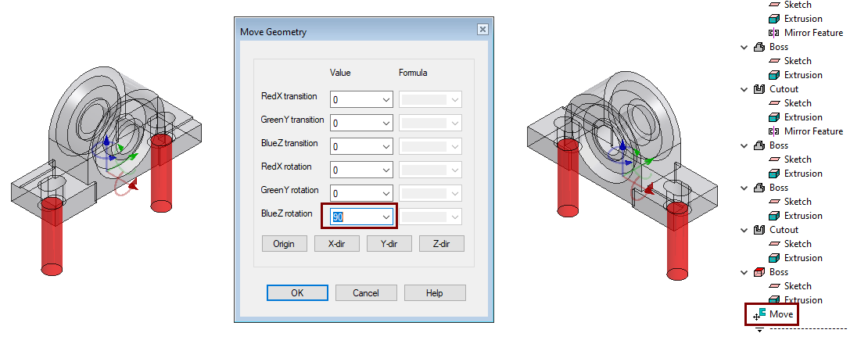Collapse the red-icon Boss feature node
868x344 pixels.
click(744, 272)
